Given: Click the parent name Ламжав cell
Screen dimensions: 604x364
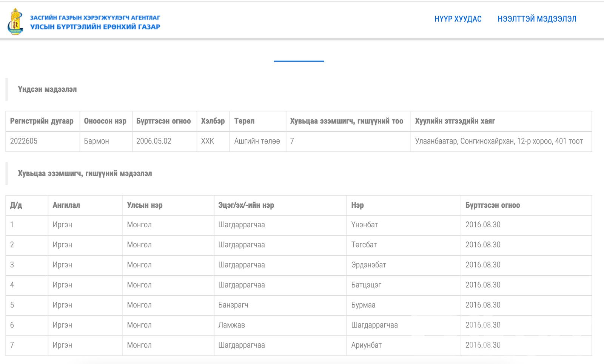Looking at the screenshot, I should [231, 325].
